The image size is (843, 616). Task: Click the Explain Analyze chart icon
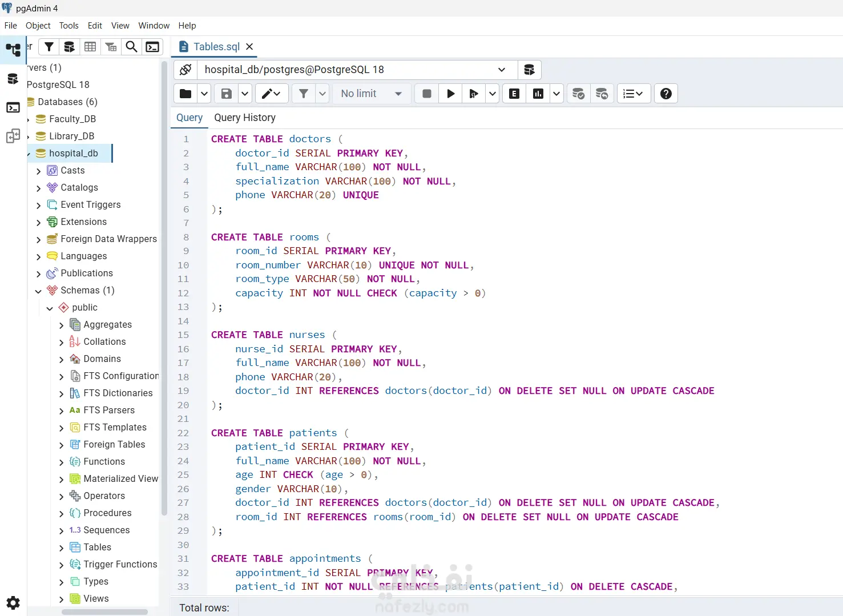(538, 94)
